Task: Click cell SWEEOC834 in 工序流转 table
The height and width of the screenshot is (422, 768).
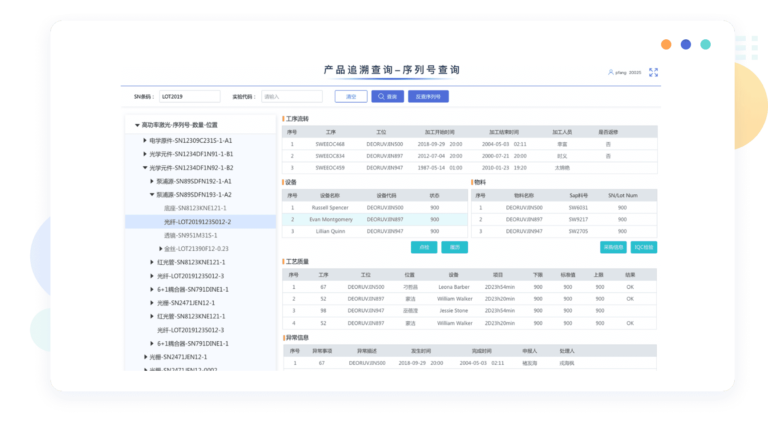Action: pyautogui.click(x=330, y=156)
